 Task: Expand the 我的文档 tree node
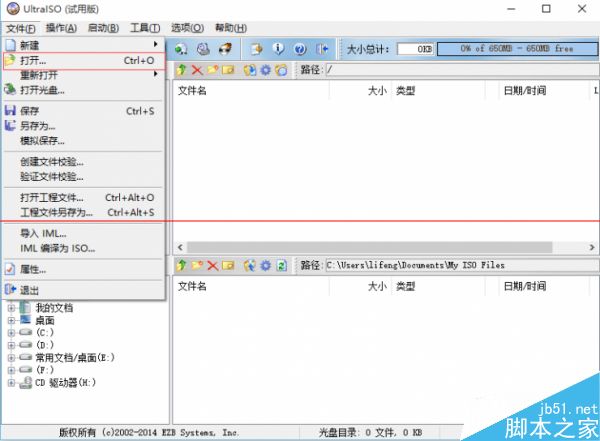12,308
